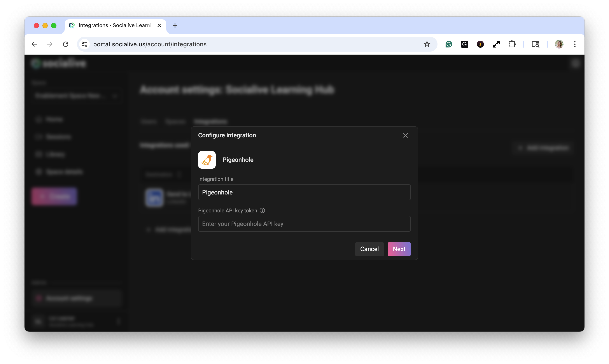
Task: Open the Chrome three-dot menu
Action: pyautogui.click(x=575, y=44)
